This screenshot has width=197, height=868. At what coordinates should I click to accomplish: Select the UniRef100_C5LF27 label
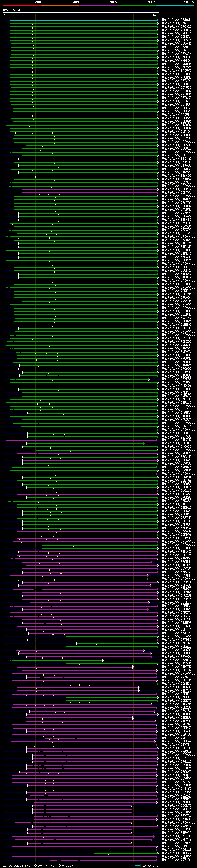pyautogui.click(x=177, y=111)
